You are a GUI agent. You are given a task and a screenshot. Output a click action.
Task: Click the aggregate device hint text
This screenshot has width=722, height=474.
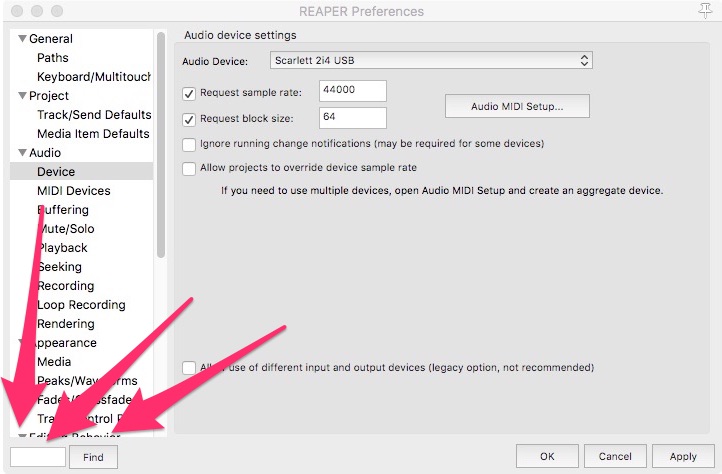pos(442,190)
